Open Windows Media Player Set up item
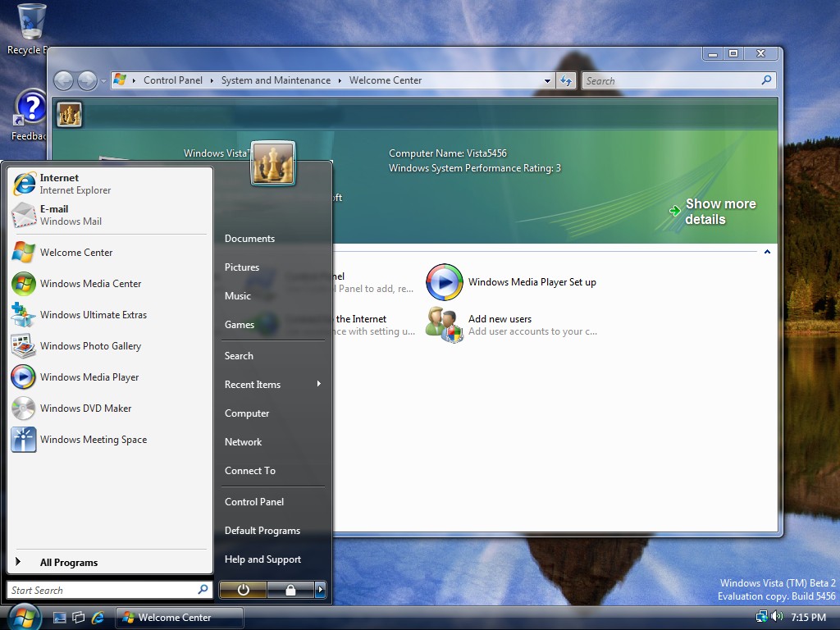The image size is (840, 630). [512, 282]
